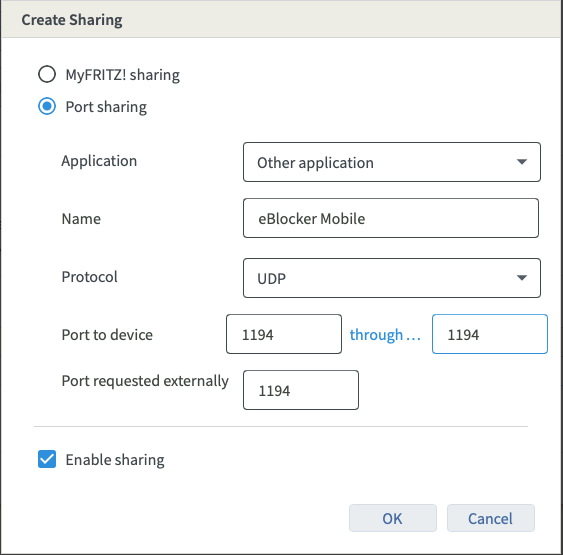Open the Protocol dropdown showing UDP
Screen dimensions: 563x555
[392, 278]
